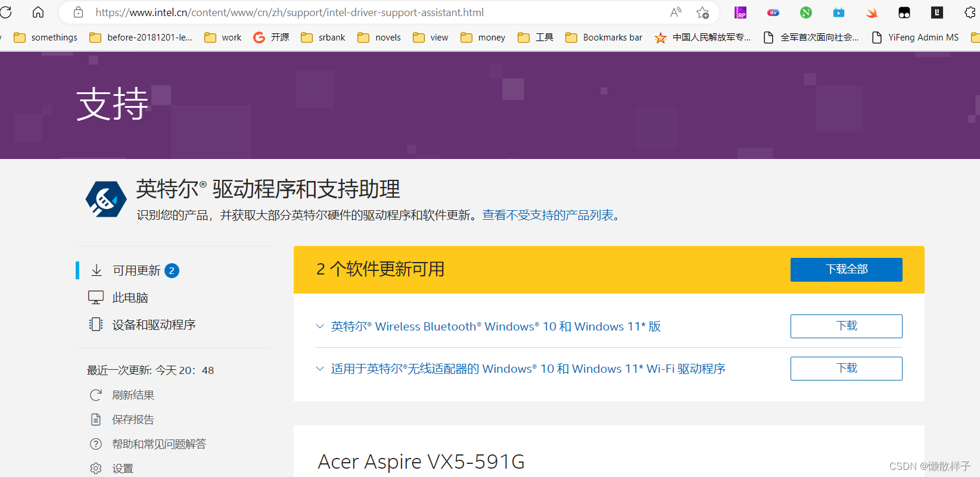Click the question mark help icon
This screenshot has width=980, height=477.
point(96,444)
